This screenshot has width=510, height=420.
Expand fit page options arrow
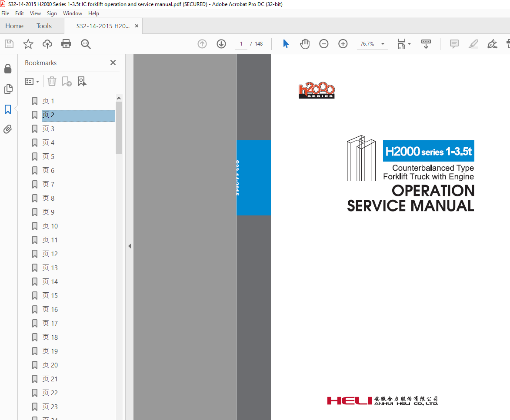[x=410, y=44]
